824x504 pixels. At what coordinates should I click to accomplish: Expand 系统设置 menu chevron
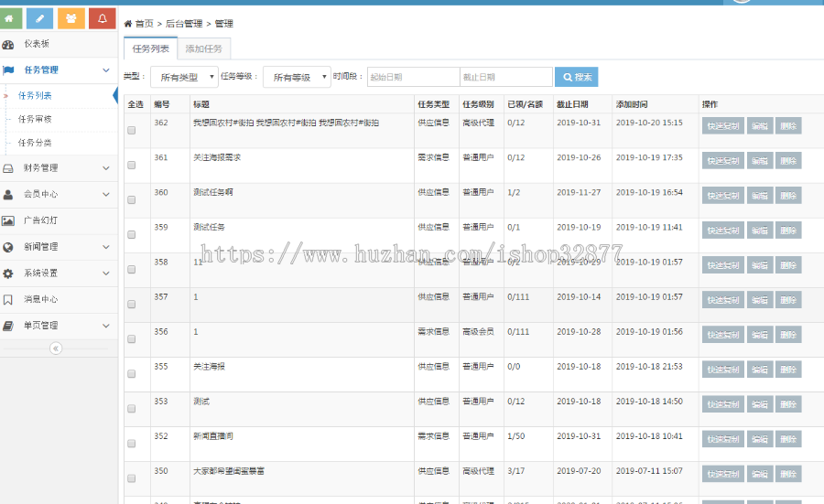[106, 273]
